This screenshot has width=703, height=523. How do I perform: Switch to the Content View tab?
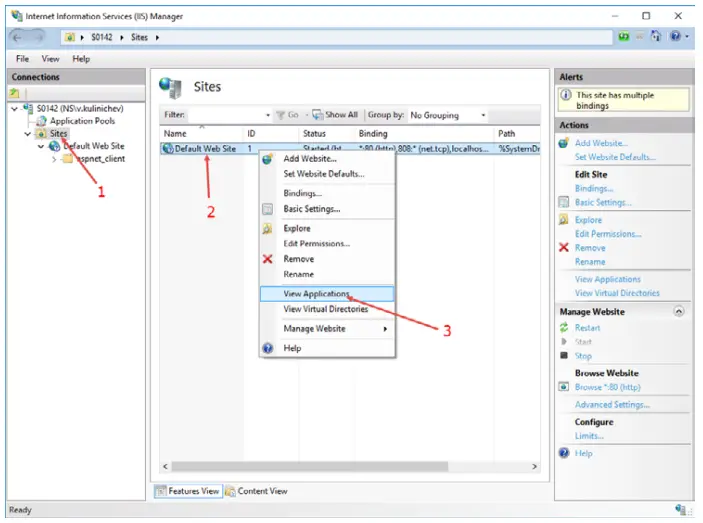click(256, 491)
